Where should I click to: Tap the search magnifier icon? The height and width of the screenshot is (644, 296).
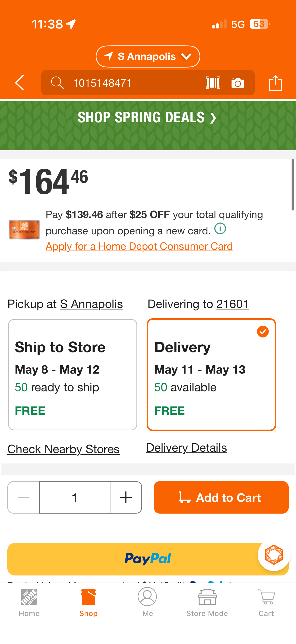click(x=57, y=83)
